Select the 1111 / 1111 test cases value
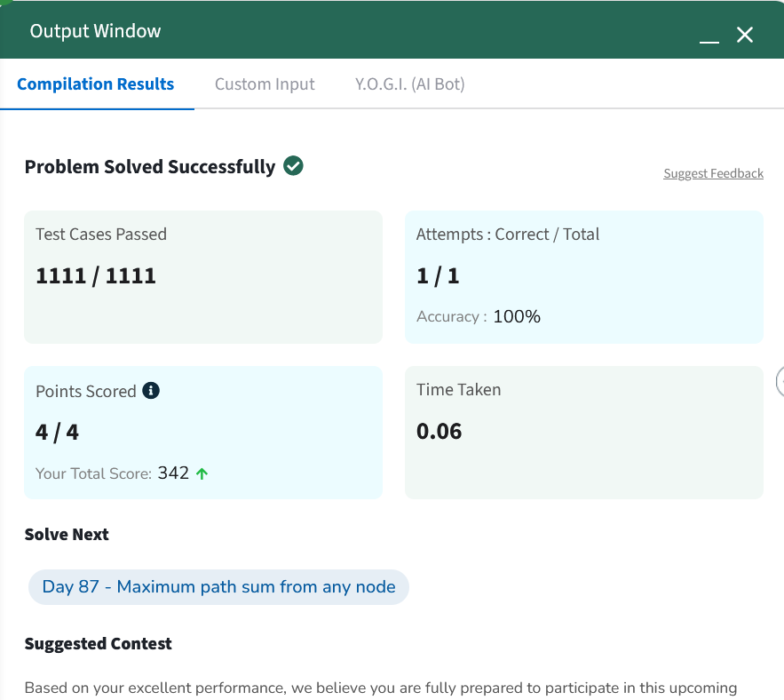Screen dimensions: 784x700 [96, 275]
